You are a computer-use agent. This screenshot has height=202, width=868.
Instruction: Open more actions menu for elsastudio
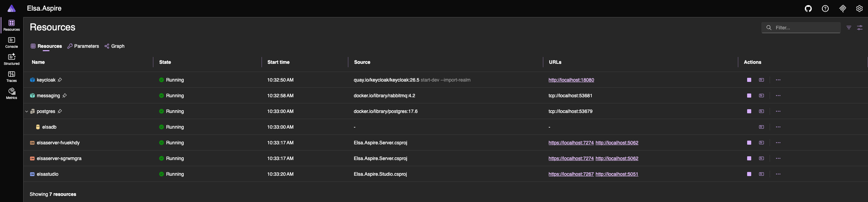[x=778, y=174]
